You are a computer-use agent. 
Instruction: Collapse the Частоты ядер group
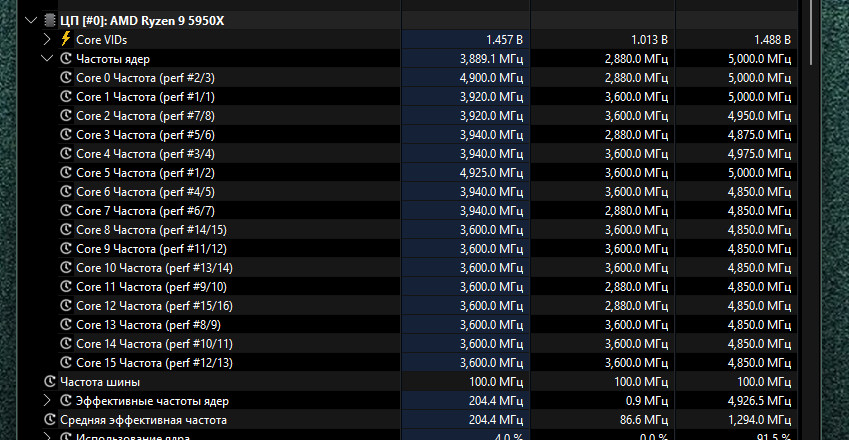tap(47, 58)
